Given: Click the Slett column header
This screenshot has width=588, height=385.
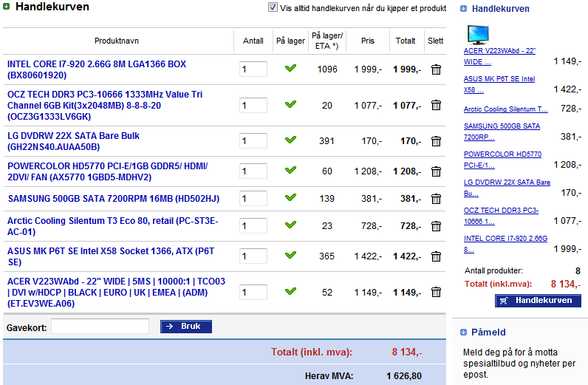Looking at the screenshot, I should click(x=435, y=41).
